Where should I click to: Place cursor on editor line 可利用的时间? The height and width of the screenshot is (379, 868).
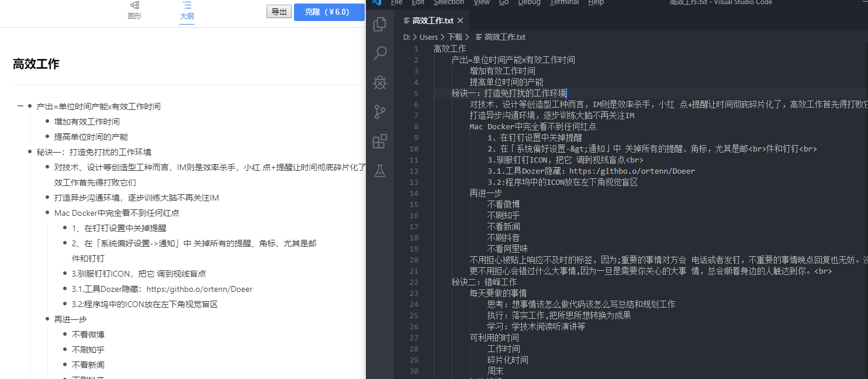494,337
